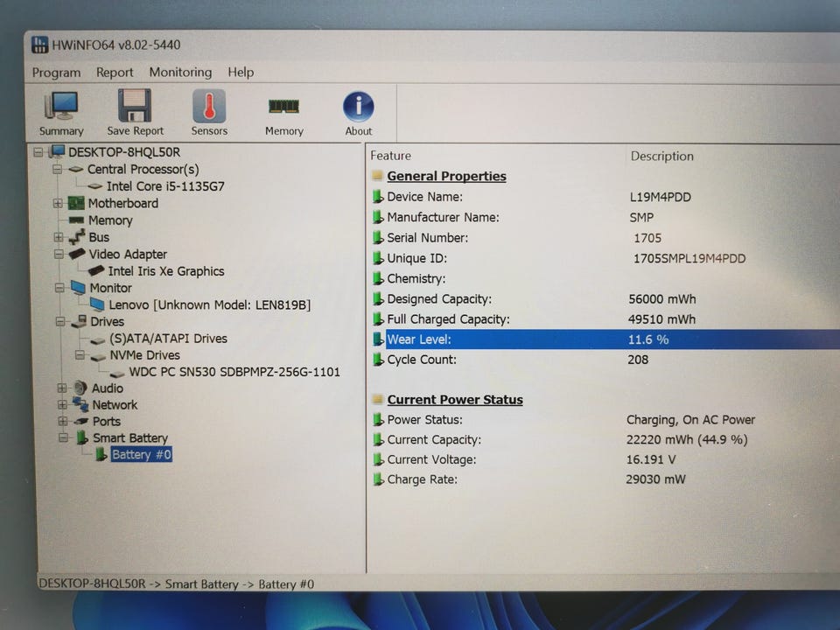Click the Unique ID value 1705SMPL19M4PDD
Image resolution: width=840 pixels, height=630 pixels.
(689, 258)
